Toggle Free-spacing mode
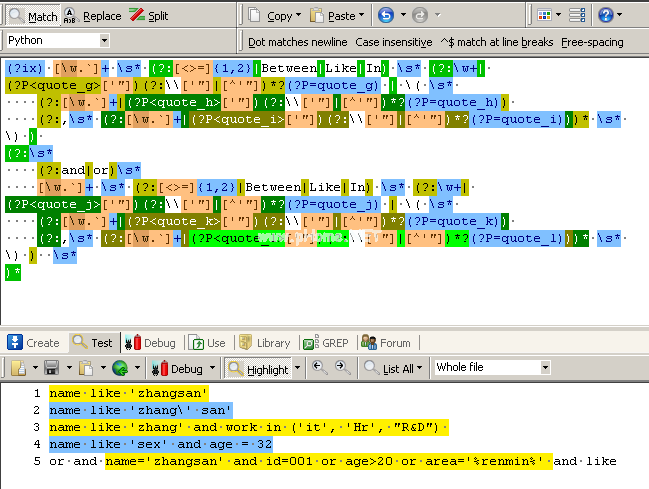The width and height of the screenshot is (649, 489). pos(592,42)
